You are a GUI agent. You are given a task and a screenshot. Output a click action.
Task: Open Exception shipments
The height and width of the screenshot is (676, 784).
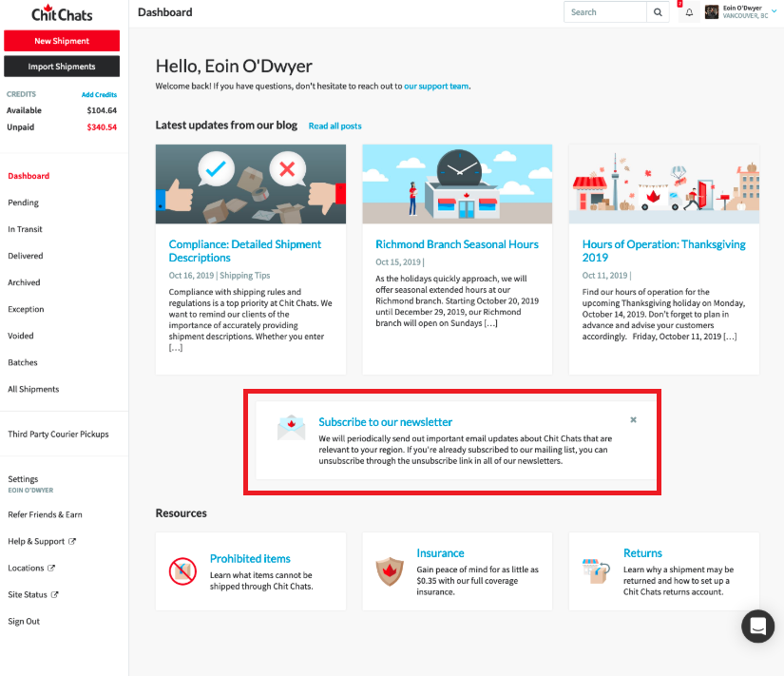26,309
